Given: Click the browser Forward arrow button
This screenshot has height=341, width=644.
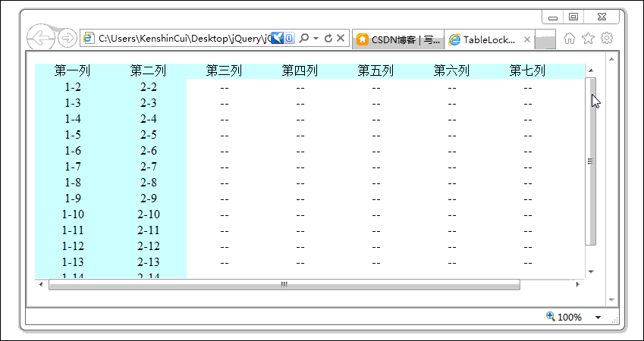Looking at the screenshot, I should (68, 38).
